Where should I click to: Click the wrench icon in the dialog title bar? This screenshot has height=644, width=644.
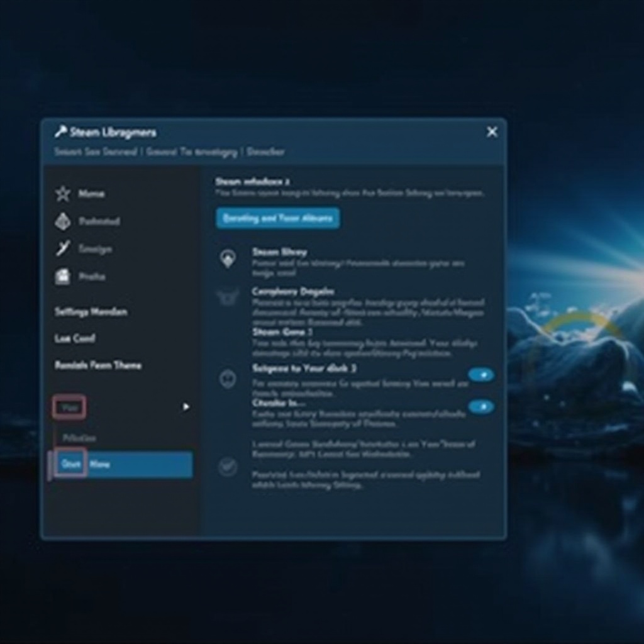(x=60, y=132)
